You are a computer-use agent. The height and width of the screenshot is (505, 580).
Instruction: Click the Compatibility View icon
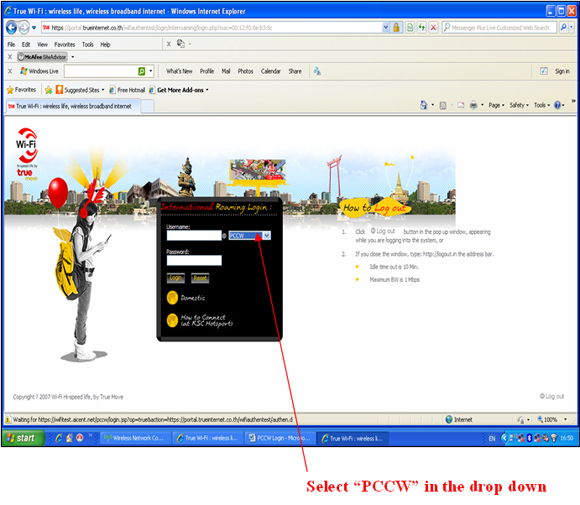(x=410, y=27)
